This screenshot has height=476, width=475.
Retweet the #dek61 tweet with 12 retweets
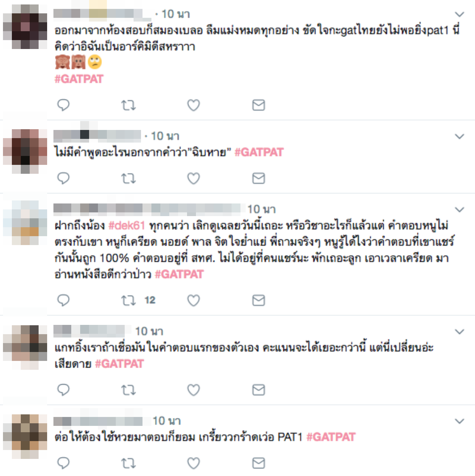click(x=128, y=300)
